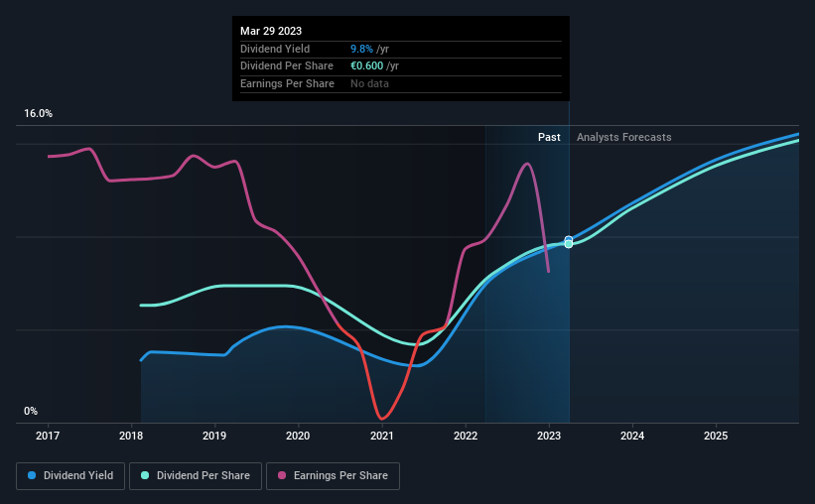The width and height of the screenshot is (815, 504).
Task: Click the blue Dividend Yield legend dot
Action: click(32, 475)
